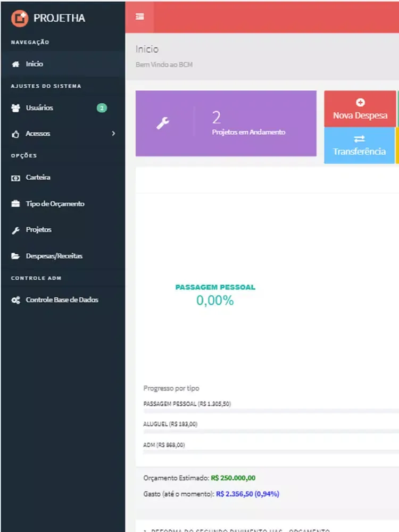Click the folder icon for Despesas/Receitas
This screenshot has height=532, width=399.
point(15,256)
